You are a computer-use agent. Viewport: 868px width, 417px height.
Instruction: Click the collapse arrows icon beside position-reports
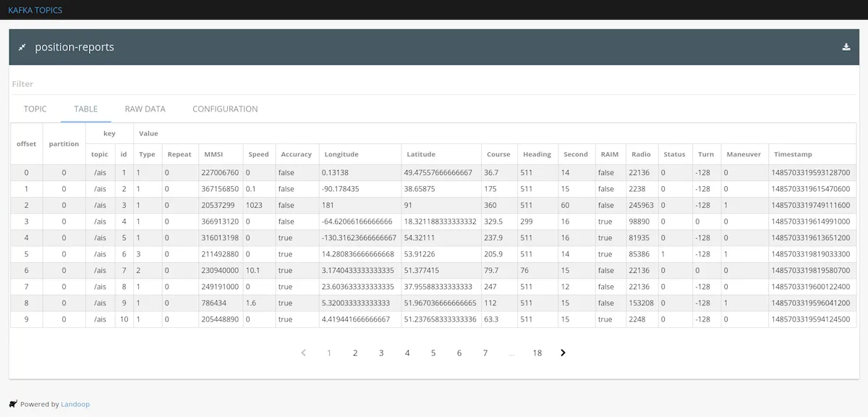click(22, 47)
